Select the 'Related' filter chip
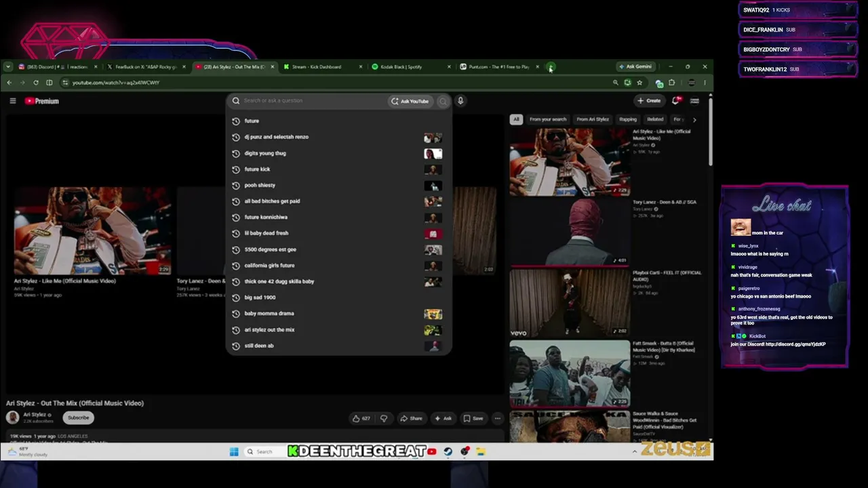The height and width of the screenshot is (488, 868). click(655, 119)
